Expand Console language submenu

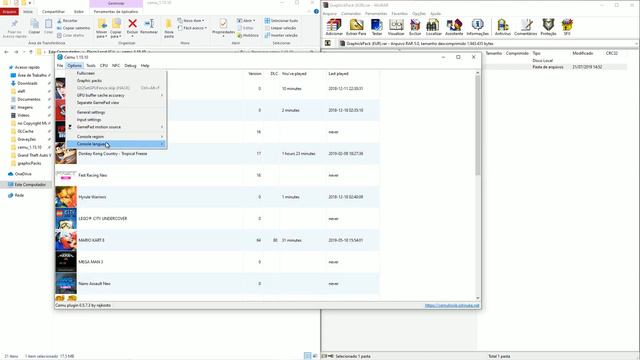coord(117,144)
